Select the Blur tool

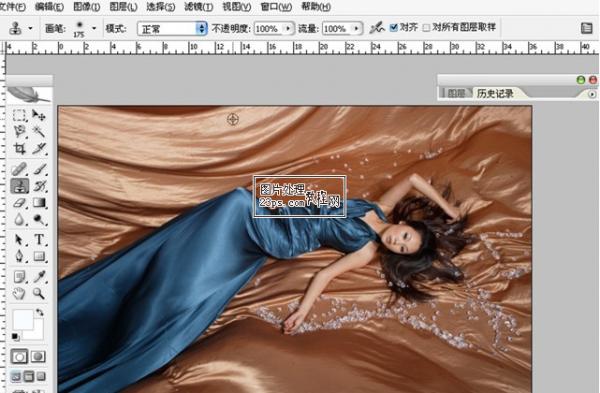19,220
